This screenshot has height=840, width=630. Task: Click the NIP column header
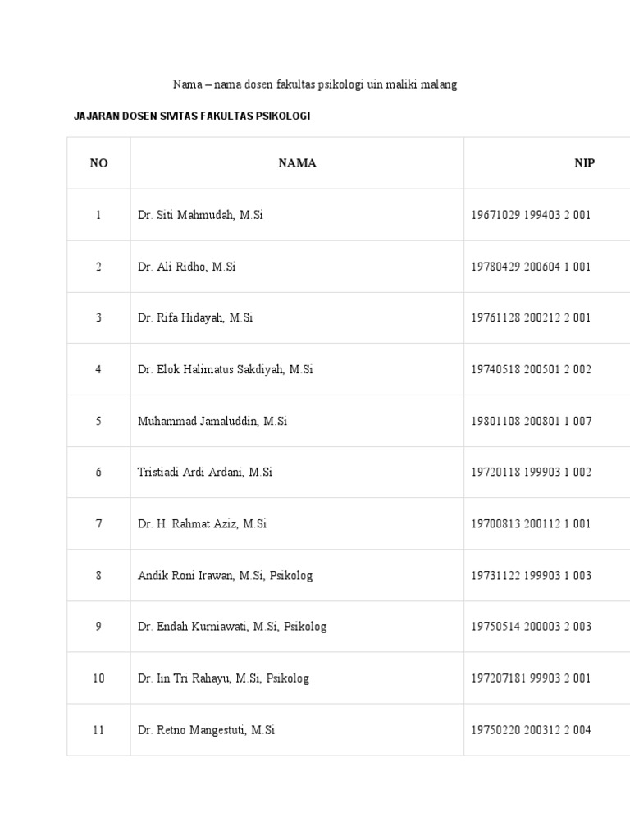(584, 163)
